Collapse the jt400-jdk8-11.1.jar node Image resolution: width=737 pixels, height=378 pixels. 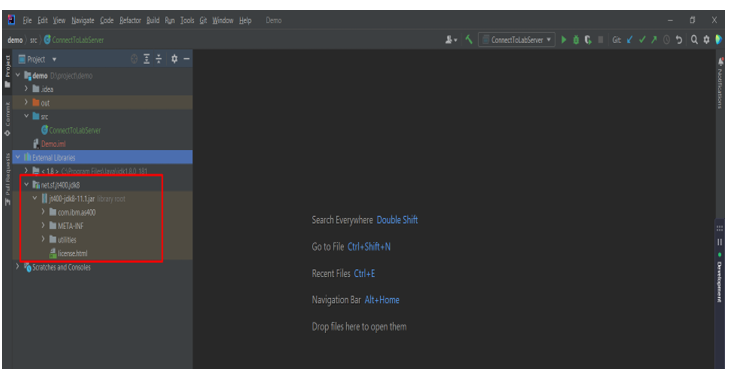coord(35,198)
